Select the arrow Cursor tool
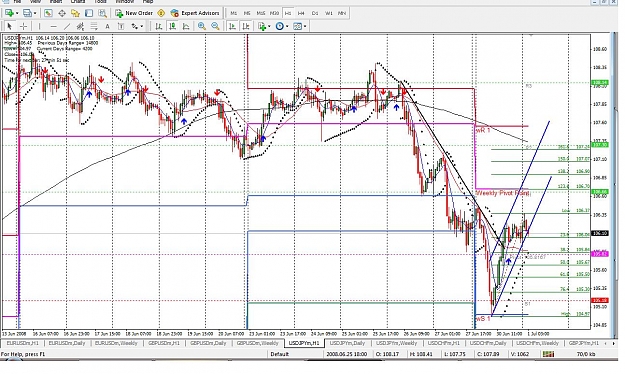Image resolution: width=625 pixels, height=374 pixels. [10, 26]
